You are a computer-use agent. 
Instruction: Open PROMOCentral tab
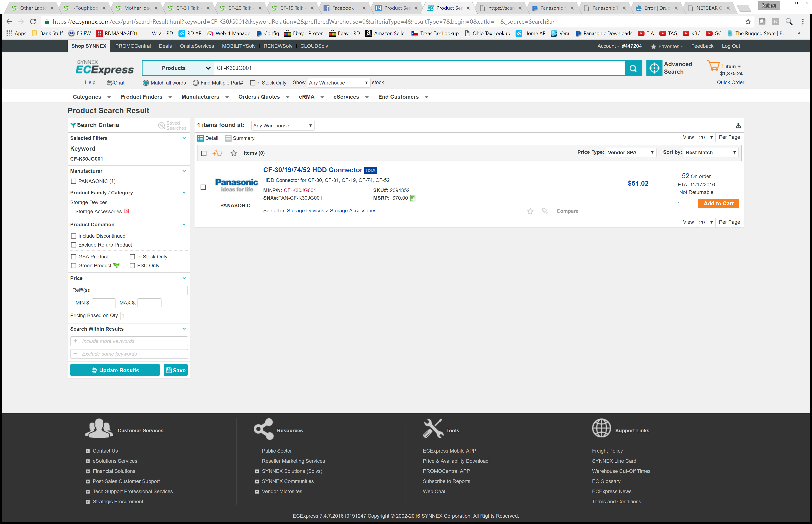pos(133,46)
